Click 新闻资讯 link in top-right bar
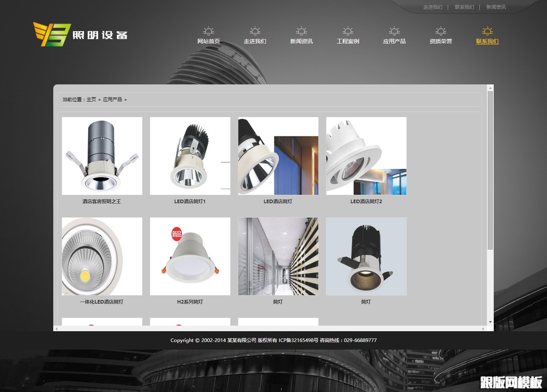 (496, 7)
